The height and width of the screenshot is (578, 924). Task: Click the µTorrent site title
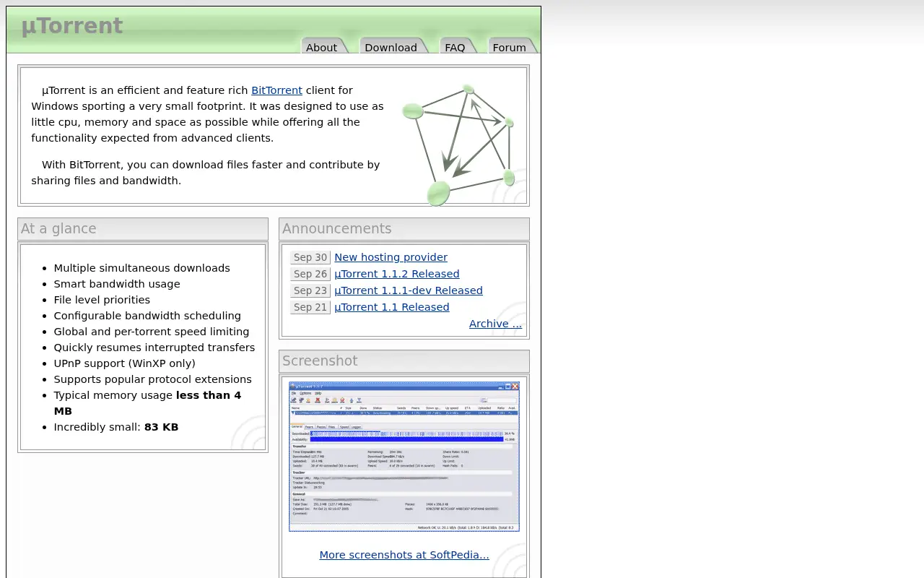[71, 26]
